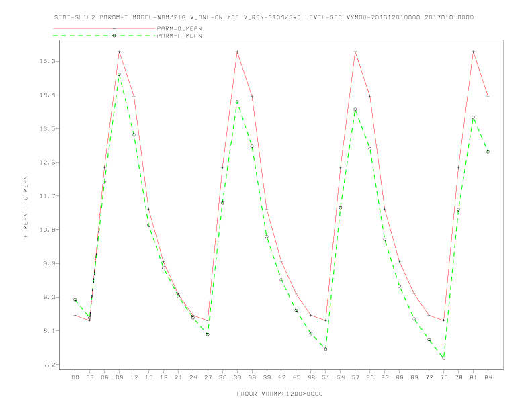Click the green F_MEAN circle at hour 00

pyautogui.click(x=75, y=300)
